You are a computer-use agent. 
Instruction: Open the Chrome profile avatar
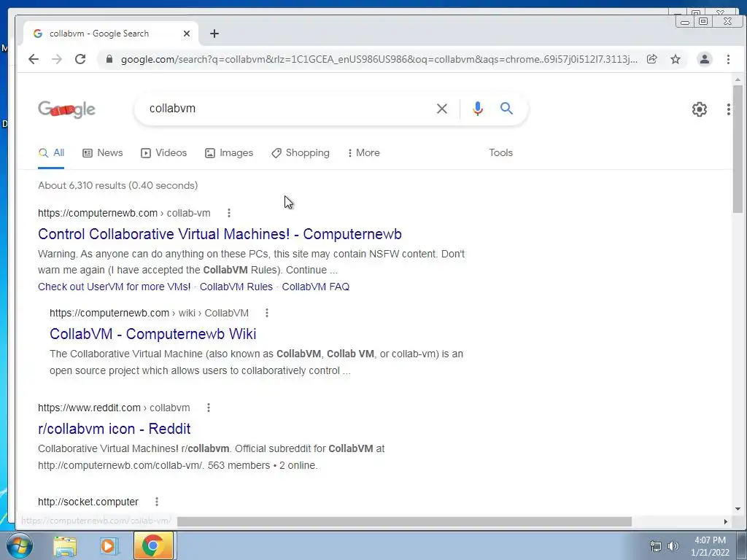704,59
